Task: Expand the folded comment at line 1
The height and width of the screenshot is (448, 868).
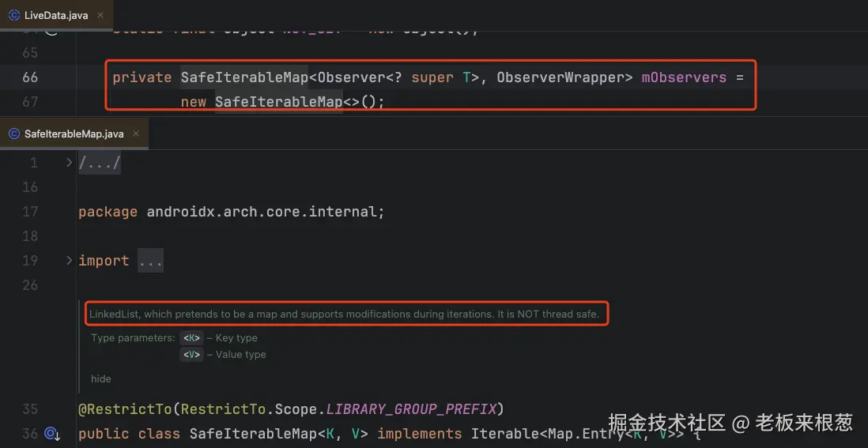Action: click(x=69, y=163)
